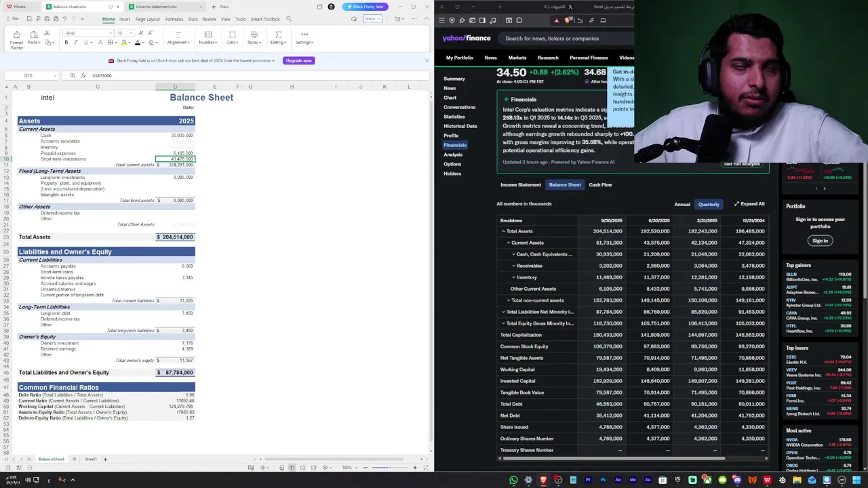Toggle Underline formatting
Image resolution: width=868 pixels, height=488 pixels.
[85, 43]
